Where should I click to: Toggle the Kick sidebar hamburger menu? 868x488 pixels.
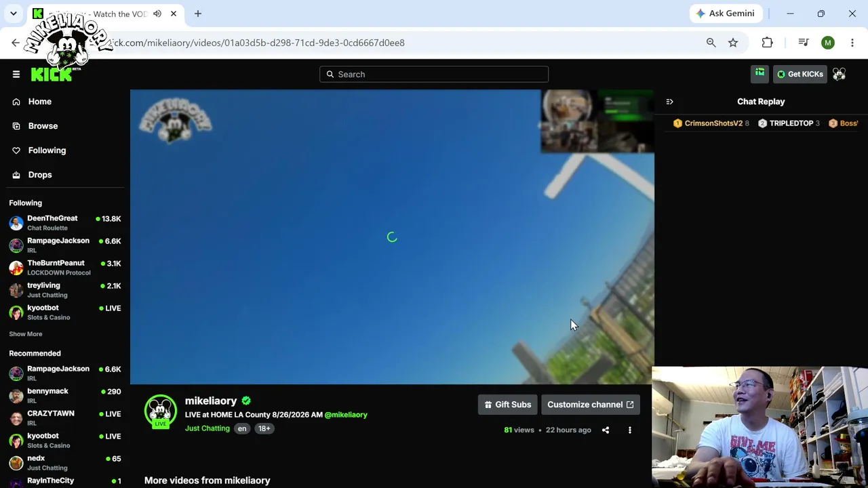coord(16,75)
